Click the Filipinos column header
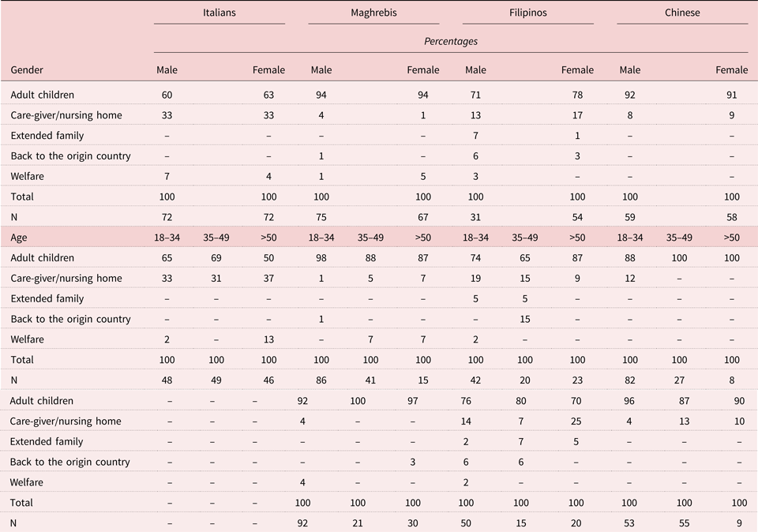Screen dimensions: 758x532 coord(527,13)
